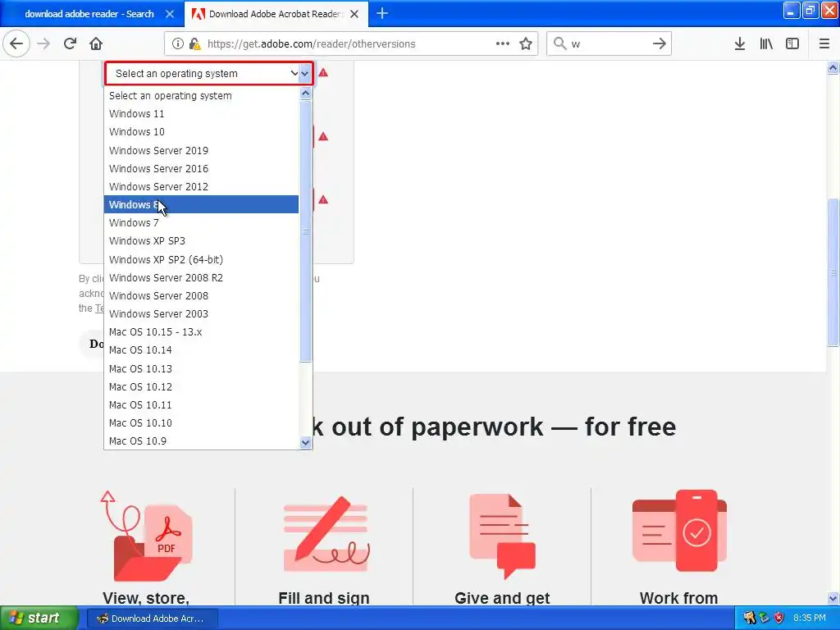Submit search with the go arrow
The width and height of the screenshot is (840, 630).
[660, 44]
